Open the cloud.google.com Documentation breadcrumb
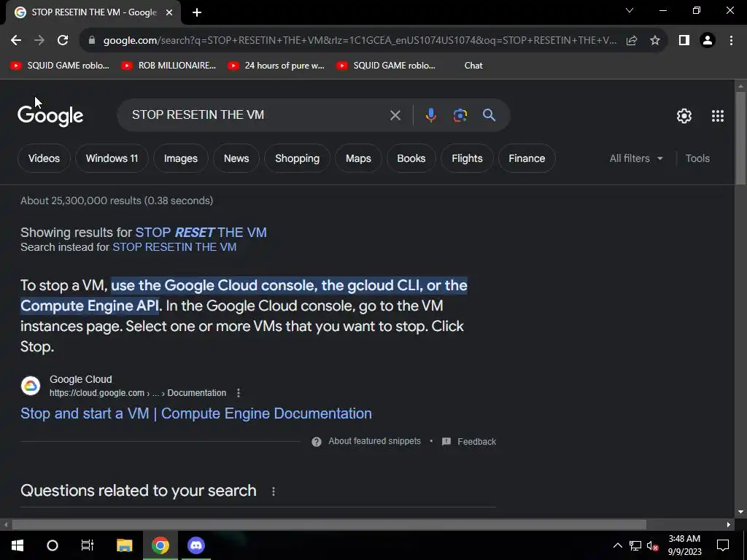Image resolution: width=747 pixels, height=560 pixels. (x=138, y=393)
